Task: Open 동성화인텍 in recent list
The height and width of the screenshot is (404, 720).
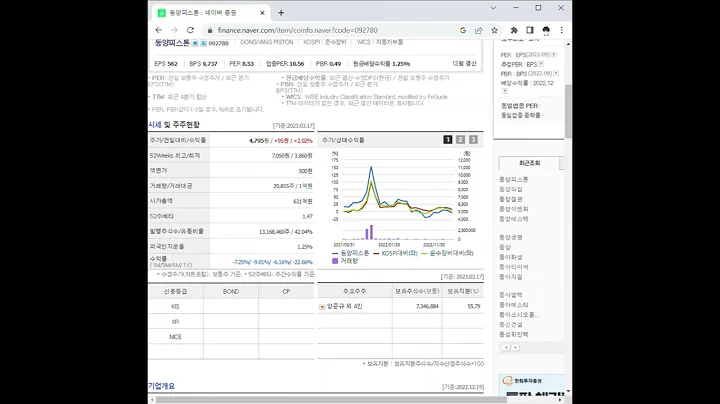Action: coord(514,334)
